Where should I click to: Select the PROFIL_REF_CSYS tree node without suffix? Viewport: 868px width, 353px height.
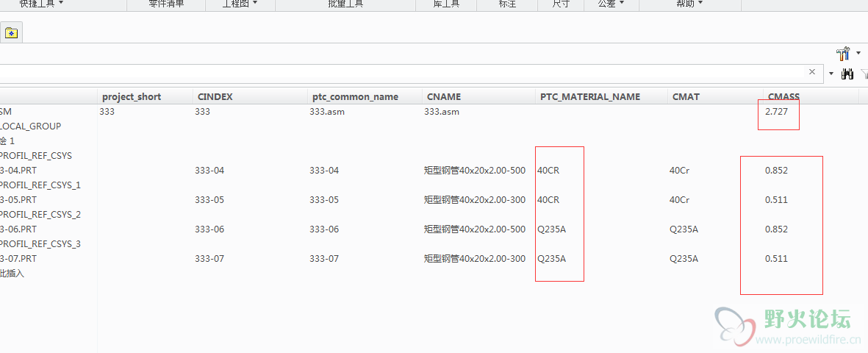point(36,155)
